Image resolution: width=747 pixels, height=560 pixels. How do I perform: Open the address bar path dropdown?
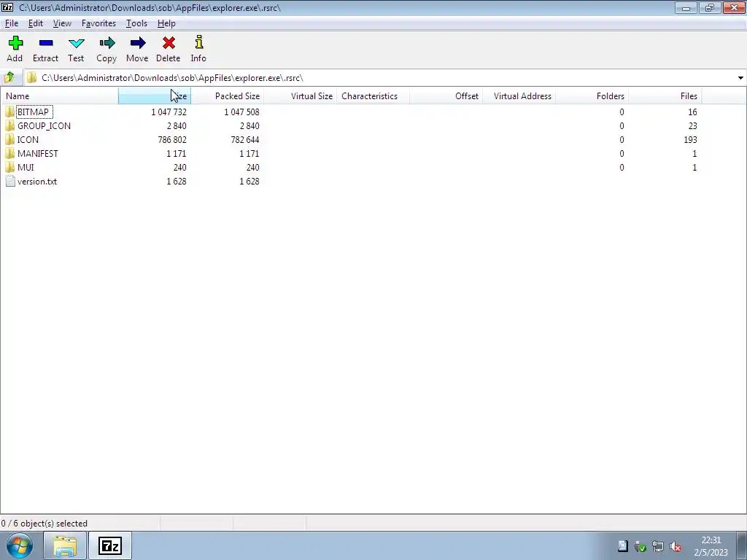[x=740, y=77]
